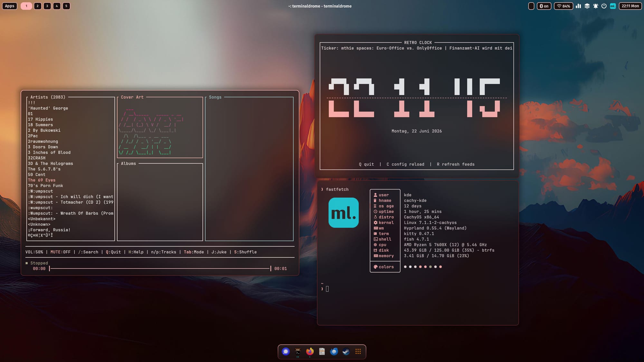Select the highlighted artist The 69 Eyes
Viewport: 644px width, 362px height.
coord(42,180)
